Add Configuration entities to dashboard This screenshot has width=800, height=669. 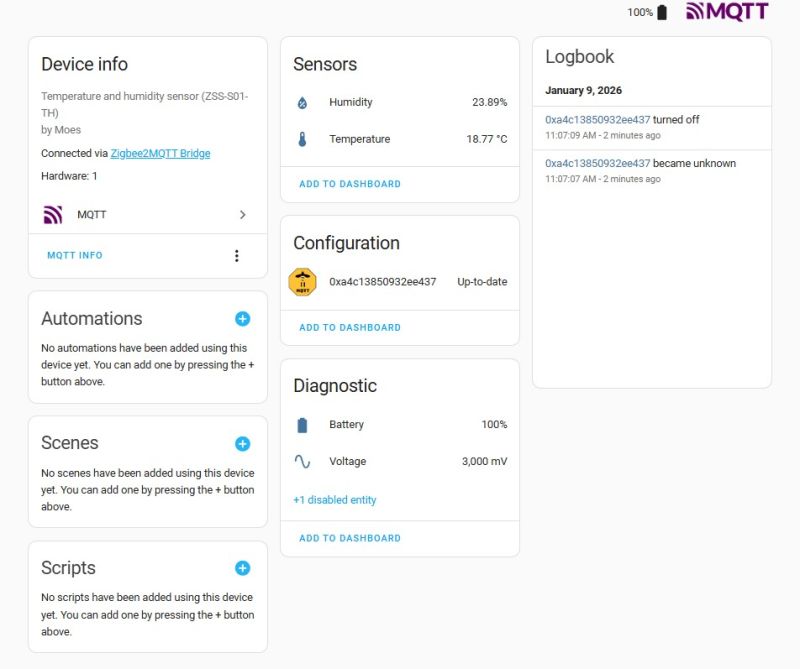point(350,328)
